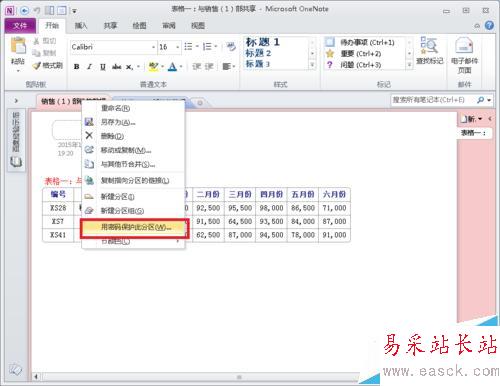The image size is (500, 386).
Task: Open the search scope dropdown arrow
Action: 489,100
